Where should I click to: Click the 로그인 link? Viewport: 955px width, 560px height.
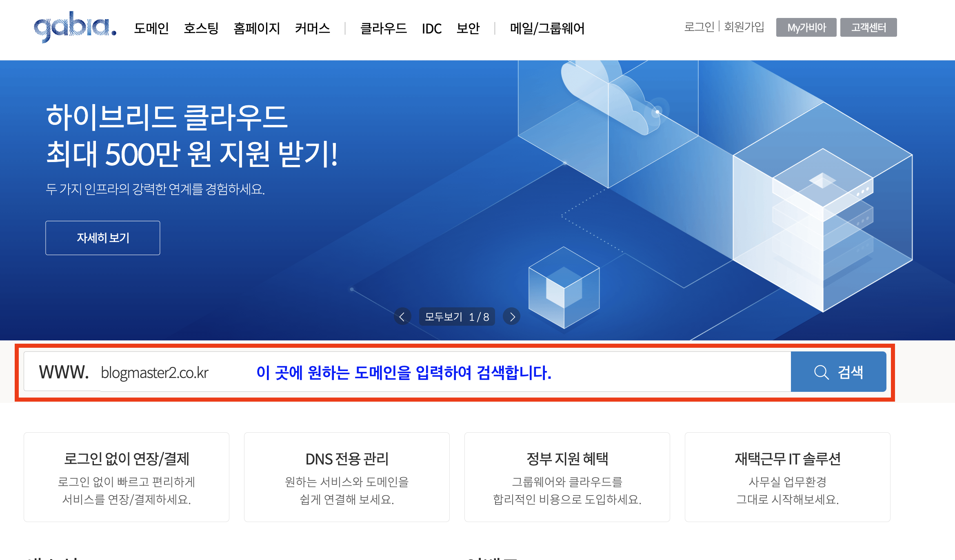coord(699,27)
